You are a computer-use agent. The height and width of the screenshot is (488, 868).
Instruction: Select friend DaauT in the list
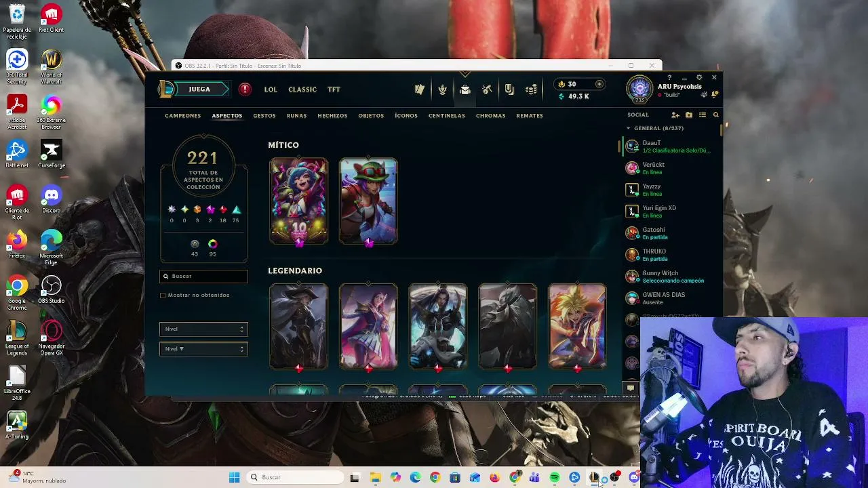point(670,146)
